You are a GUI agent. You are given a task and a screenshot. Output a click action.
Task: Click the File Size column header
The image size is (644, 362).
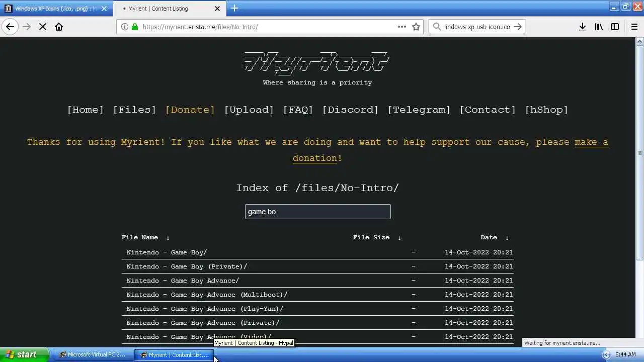click(371, 237)
